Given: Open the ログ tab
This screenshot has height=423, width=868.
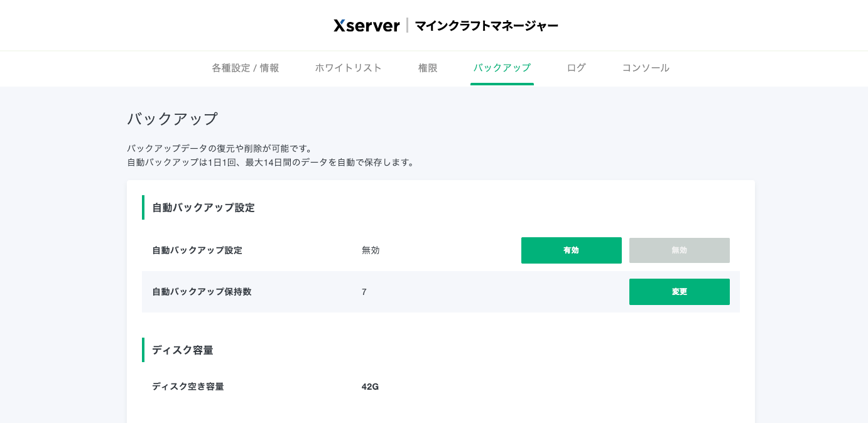Looking at the screenshot, I should [x=576, y=68].
